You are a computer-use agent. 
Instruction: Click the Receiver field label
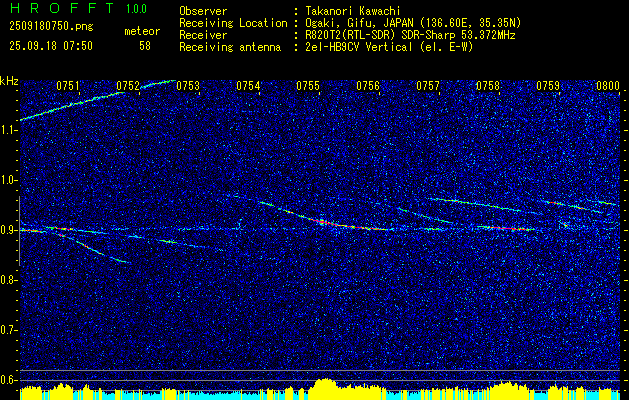(203, 35)
